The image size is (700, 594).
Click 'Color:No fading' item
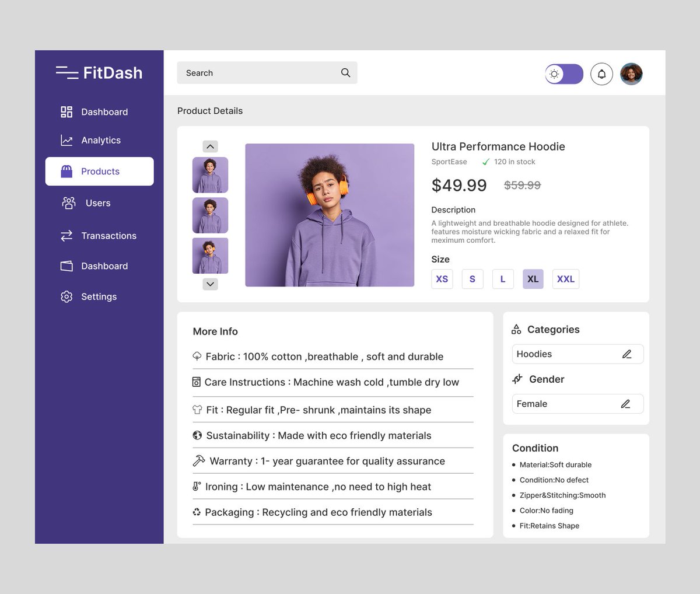pos(547,511)
